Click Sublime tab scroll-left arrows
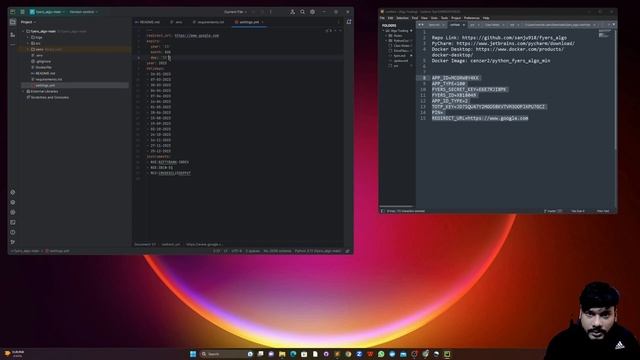Viewport: 640px width, 360px height. 420,25
